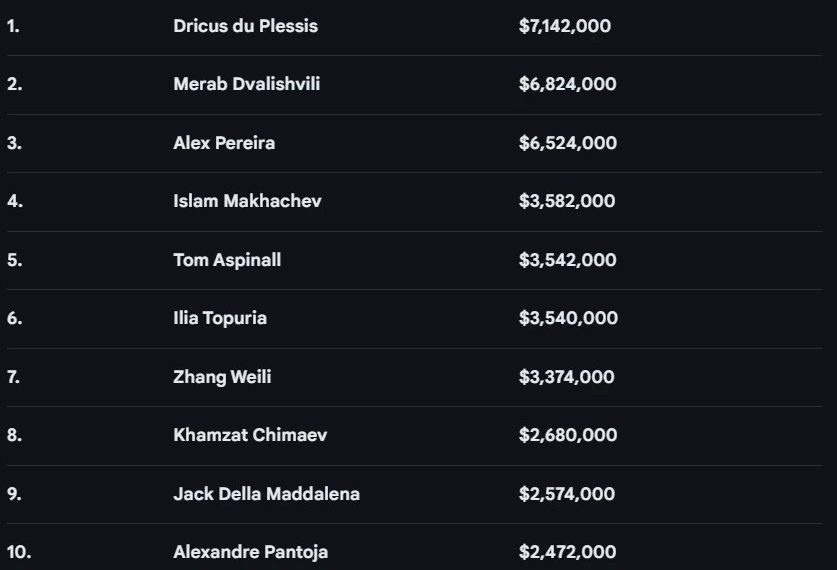This screenshot has width=837, height=570.
Task: Click the $6,524,000 figure
Action: pyautogui.click(x=567, y=143)
